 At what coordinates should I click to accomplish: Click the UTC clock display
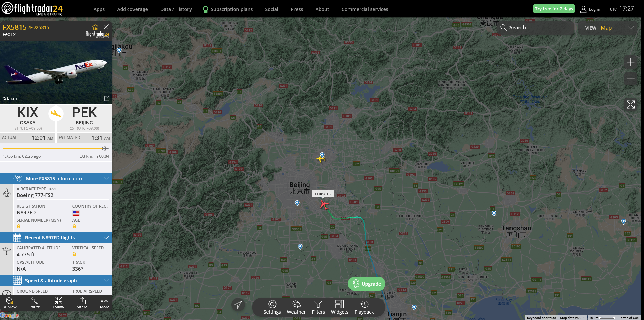[622, 9]
